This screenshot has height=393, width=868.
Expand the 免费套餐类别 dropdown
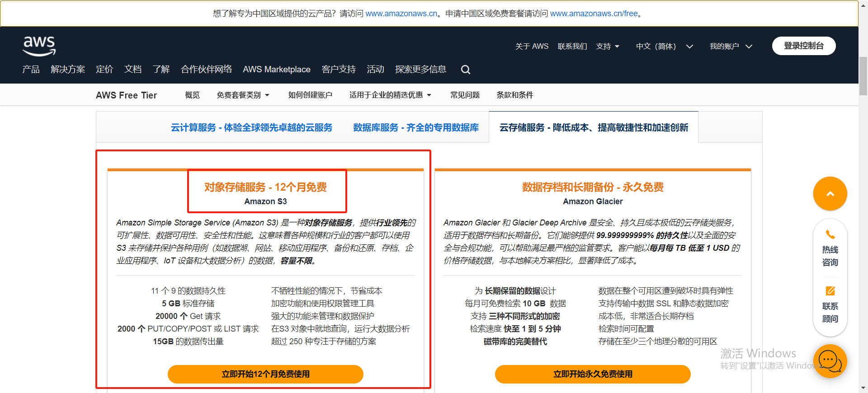tap(243, 95)
